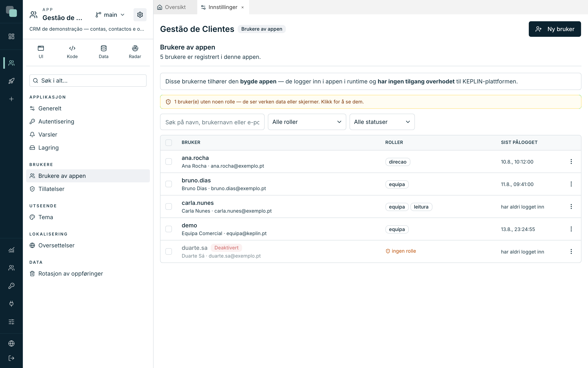The width and height of the screenshot is (588, 368).
Task: Select the active users icon in left rail
Action: (x=11, y=63)
